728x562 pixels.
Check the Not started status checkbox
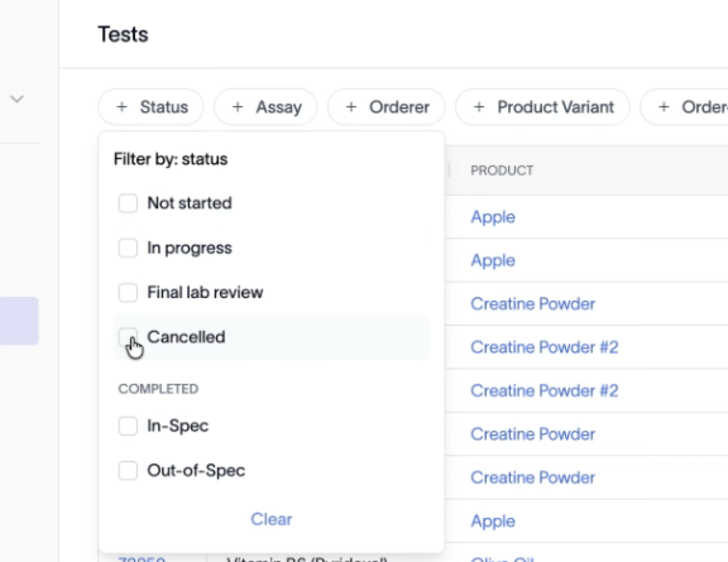128,203
